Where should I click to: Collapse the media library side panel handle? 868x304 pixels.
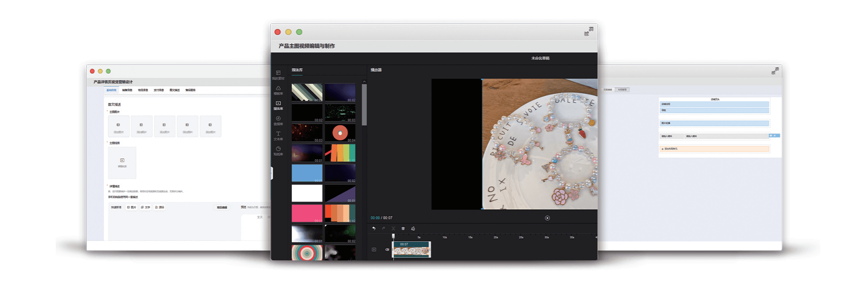[x=272, y=173]
